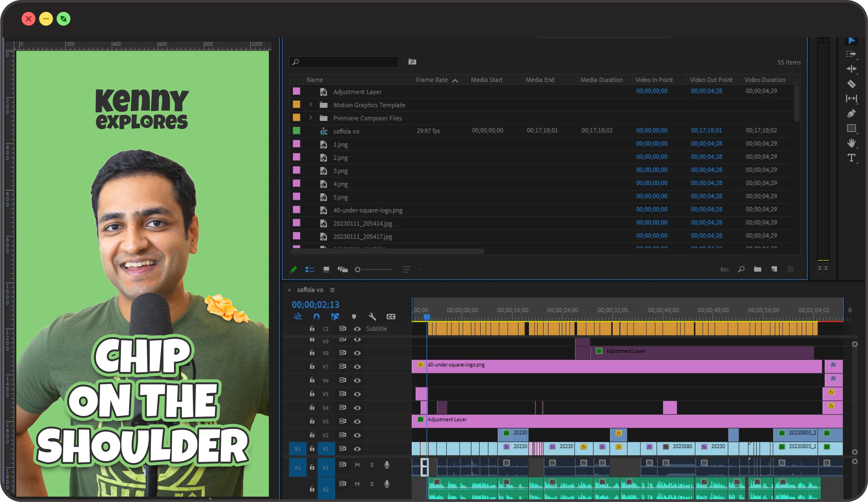Click the timeline playhead marker
The image size is (868, 502).
click(427, 317)
